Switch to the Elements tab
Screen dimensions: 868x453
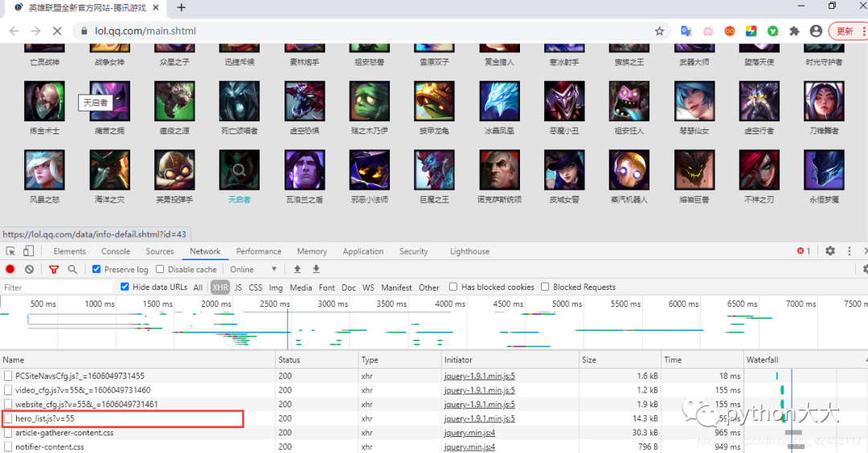coord(70,251)
